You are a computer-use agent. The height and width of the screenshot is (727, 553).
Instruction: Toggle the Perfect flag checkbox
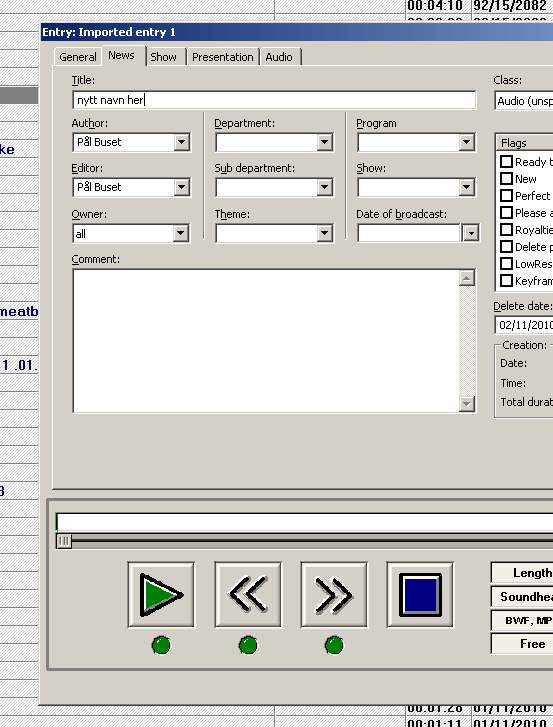click(506, 196)
